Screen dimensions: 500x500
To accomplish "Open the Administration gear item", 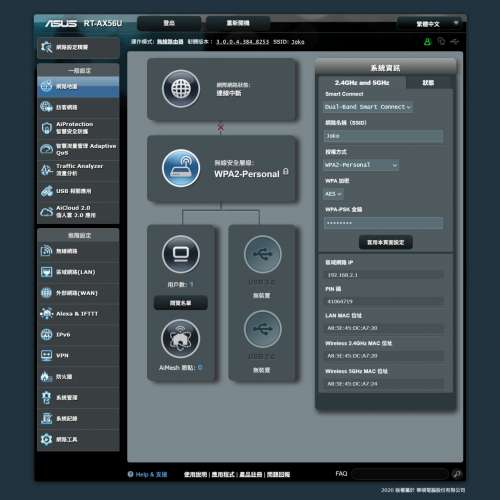I will (x=78, y=398).
